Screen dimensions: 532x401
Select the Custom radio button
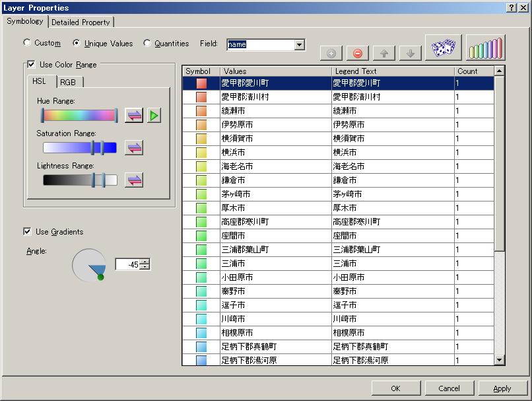coord(27,43)
